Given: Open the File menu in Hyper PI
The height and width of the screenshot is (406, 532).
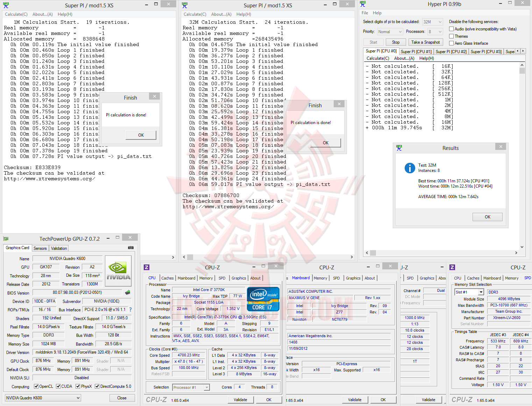Looking at the screenshot, I should [x=365, y=13].
